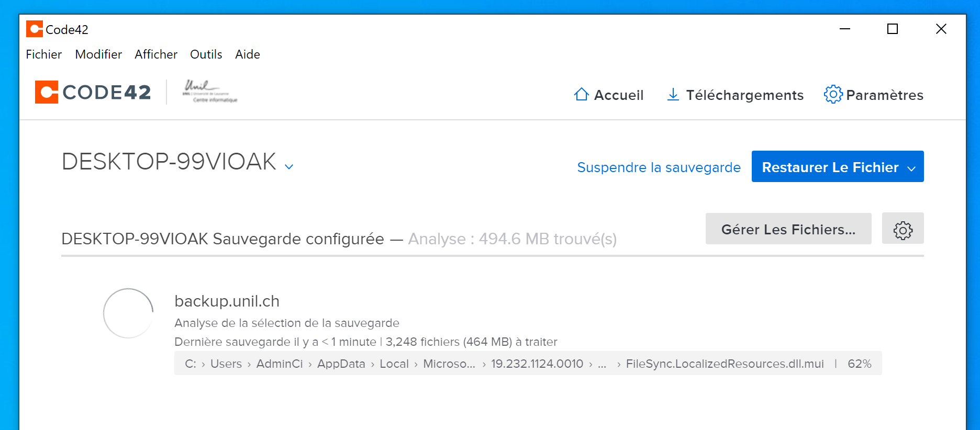Click Suspendre la sauvegarde link
Screen dimensions: 980x430
click(x=659, y=167)
